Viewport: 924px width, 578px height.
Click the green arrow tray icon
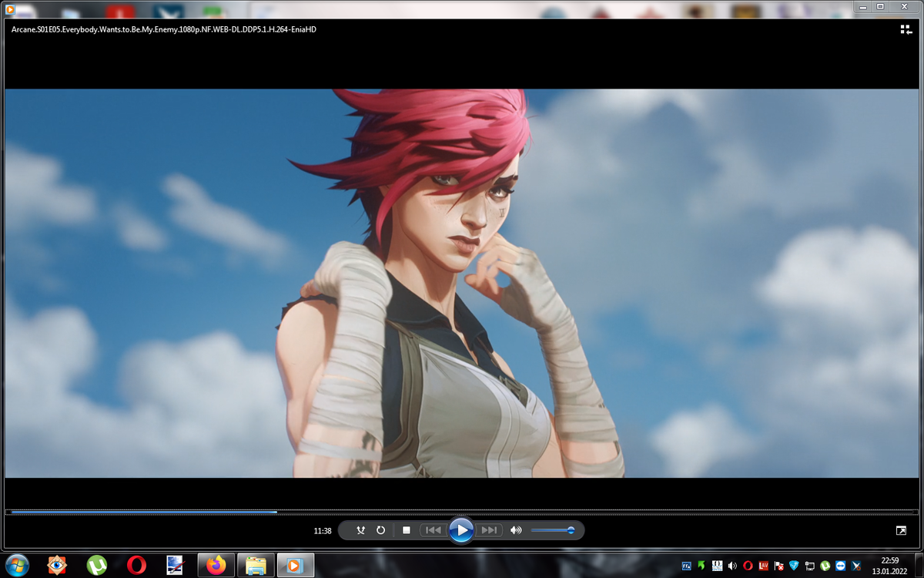[x=701, y=566]
